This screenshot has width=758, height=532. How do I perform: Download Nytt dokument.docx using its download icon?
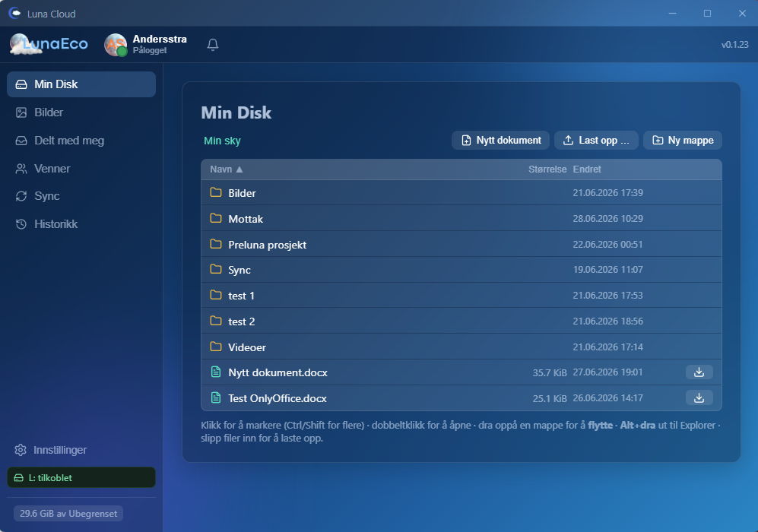pyautogui.click(x=699, y=372)
